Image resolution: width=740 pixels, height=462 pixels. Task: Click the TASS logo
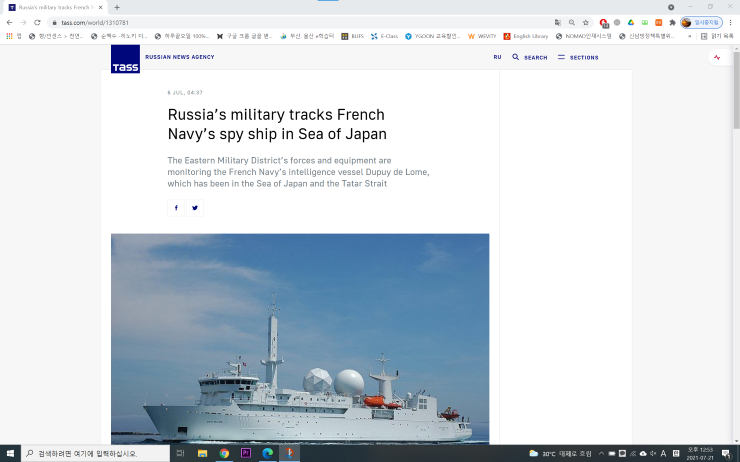click(125, 58)
